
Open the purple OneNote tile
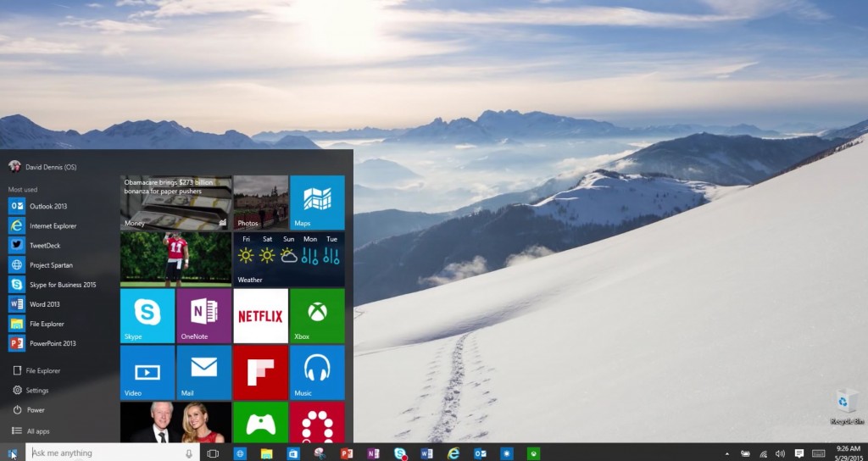[x=203, y=315]
